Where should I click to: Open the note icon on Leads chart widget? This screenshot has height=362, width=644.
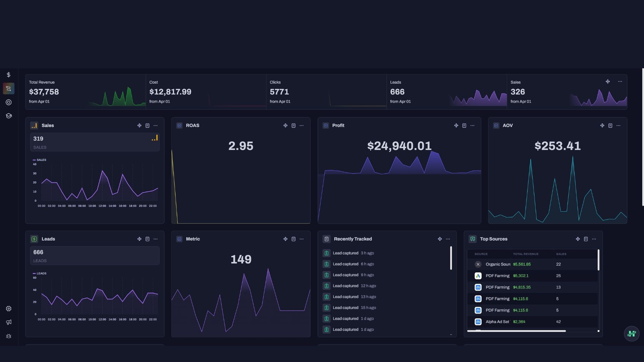tap(147, 239)
